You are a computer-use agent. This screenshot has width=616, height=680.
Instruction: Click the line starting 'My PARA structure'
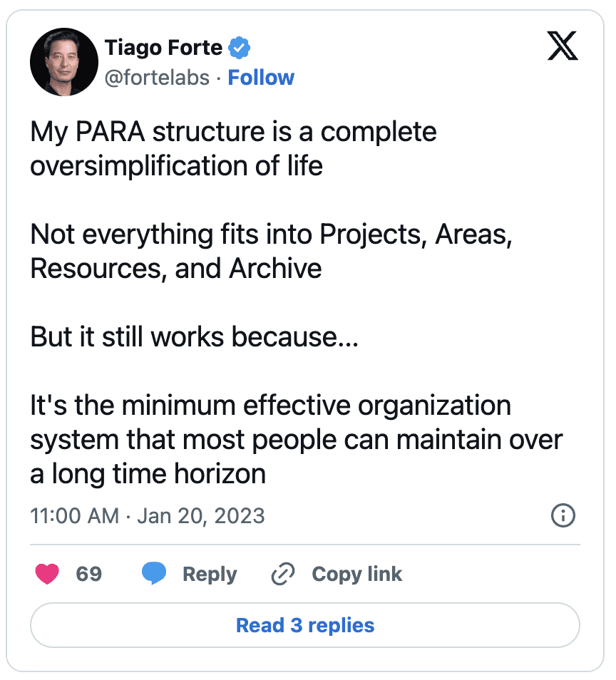pos(233,132)
